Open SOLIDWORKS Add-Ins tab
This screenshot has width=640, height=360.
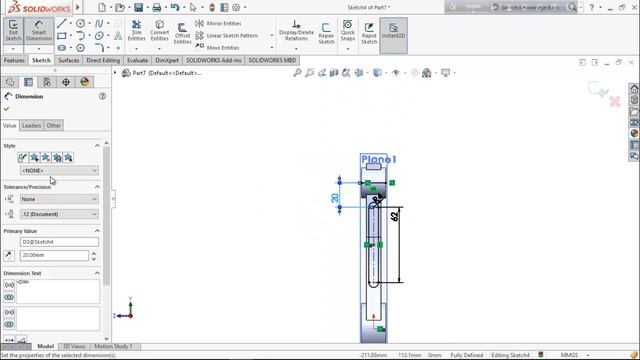[x=214, y=60]
